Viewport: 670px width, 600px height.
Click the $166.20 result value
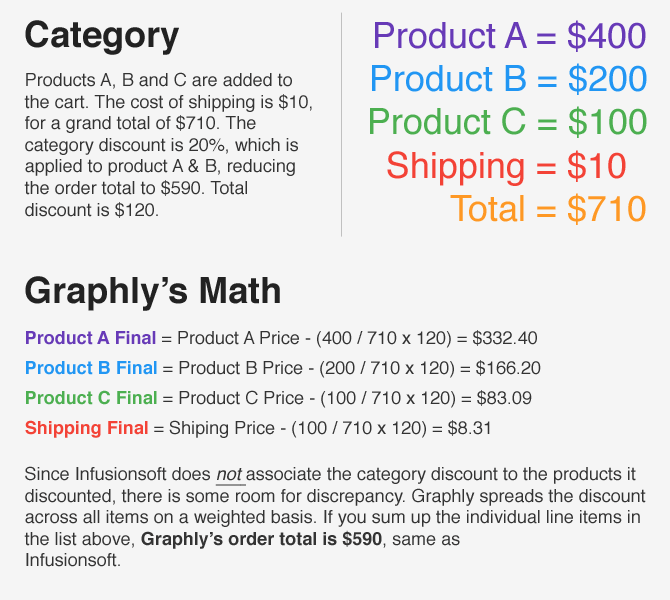coord(508,368)
